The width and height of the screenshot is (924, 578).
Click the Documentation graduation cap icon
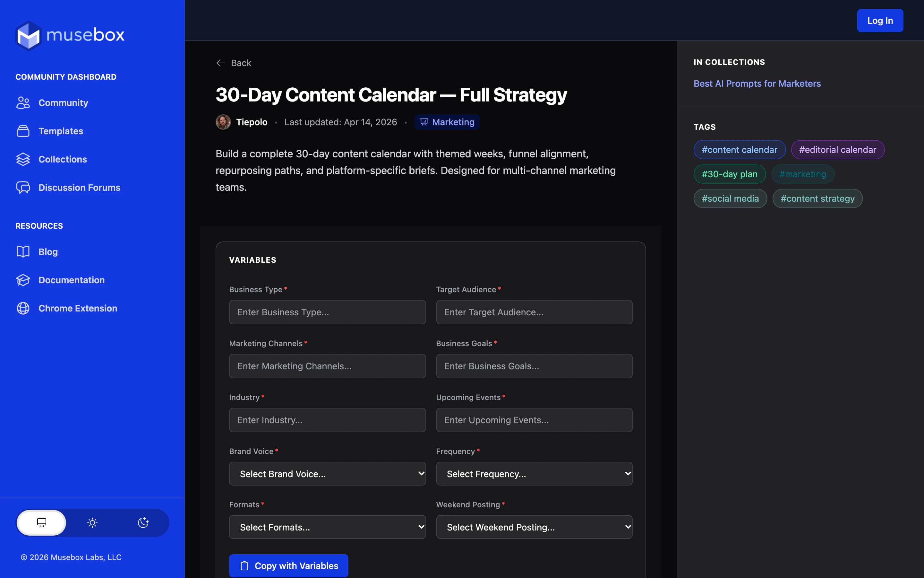[23, 280]
